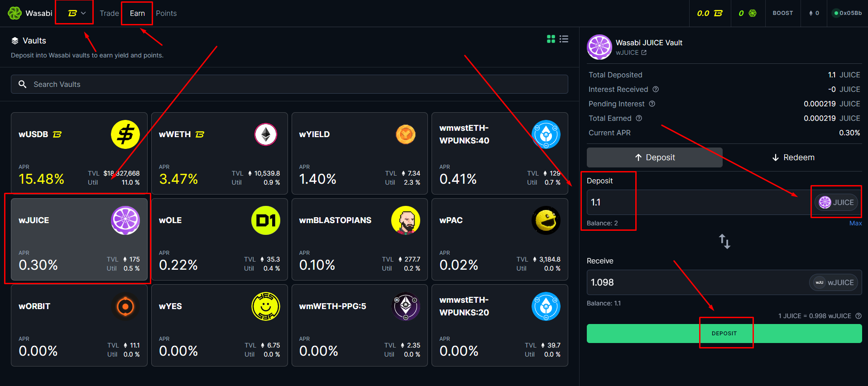
Task: Click wPAC TVL 3,184.8 value
Action: tap(550, 259)
